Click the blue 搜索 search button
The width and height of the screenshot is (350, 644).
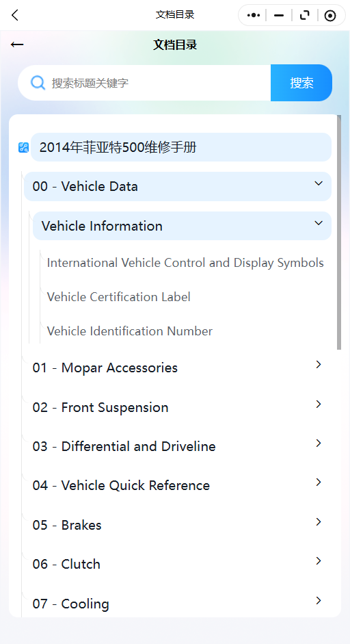tap(301, 83)
